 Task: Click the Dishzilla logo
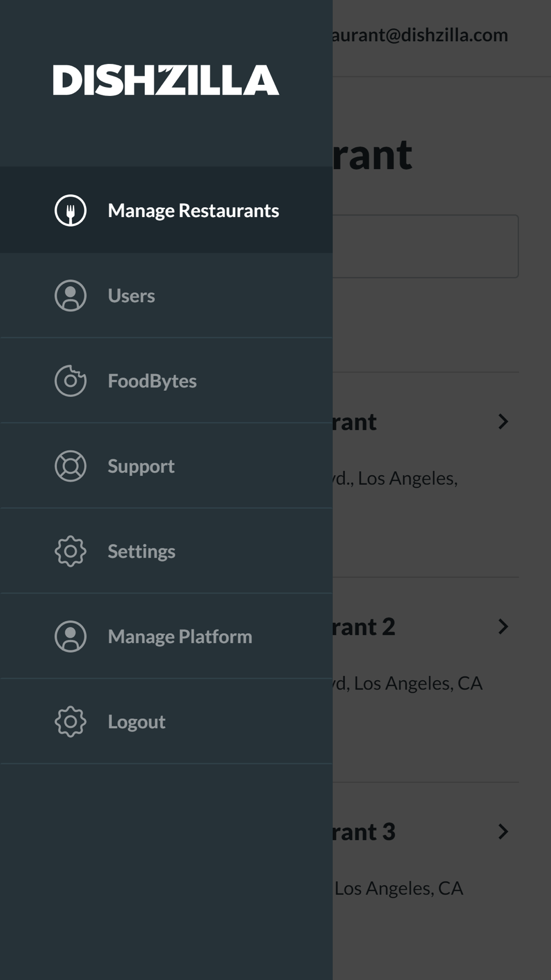166,80
